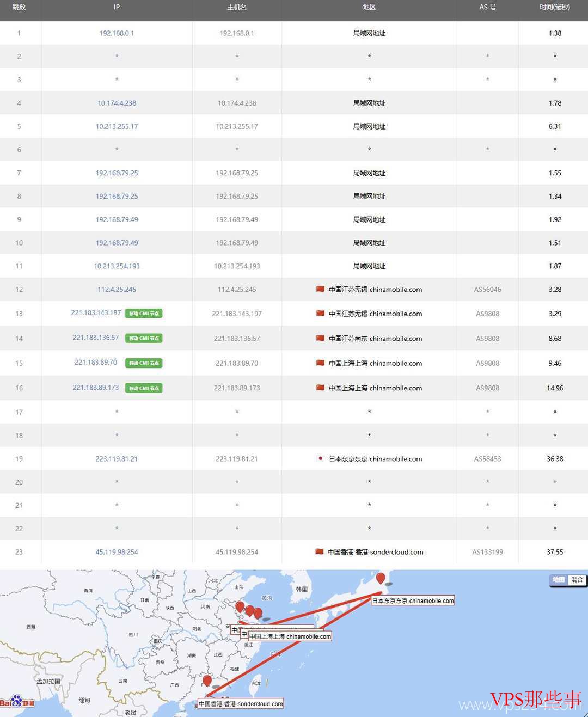The image size is (588, 717).
Task: Click the time value 36.38
Action: (x=555, y=459)
